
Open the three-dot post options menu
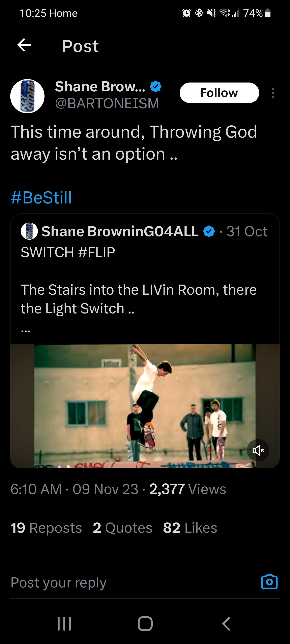tap(273, 93)
